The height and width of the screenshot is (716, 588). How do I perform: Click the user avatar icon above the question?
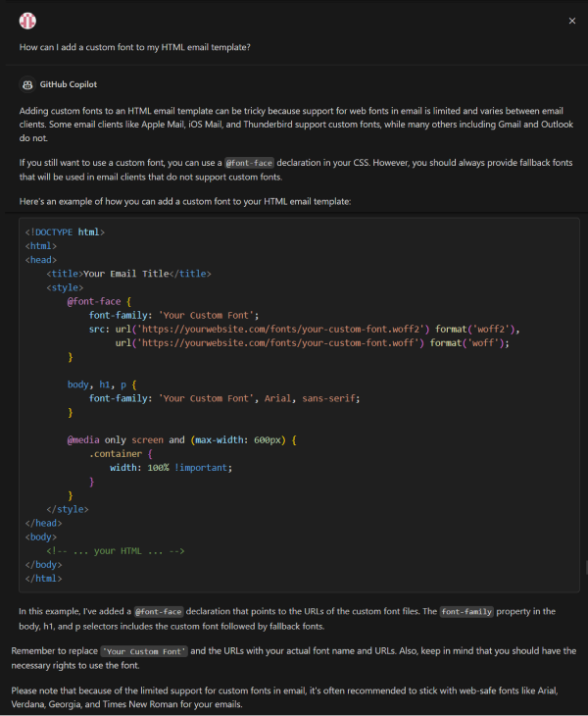[x=27, y=21]
